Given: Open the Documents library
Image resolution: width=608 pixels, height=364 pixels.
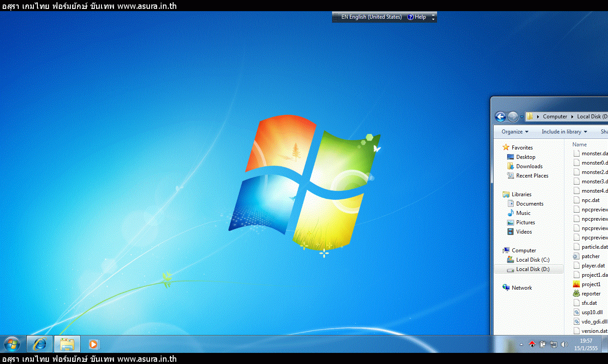Looking at the screenshot, I should coord(530,204).
